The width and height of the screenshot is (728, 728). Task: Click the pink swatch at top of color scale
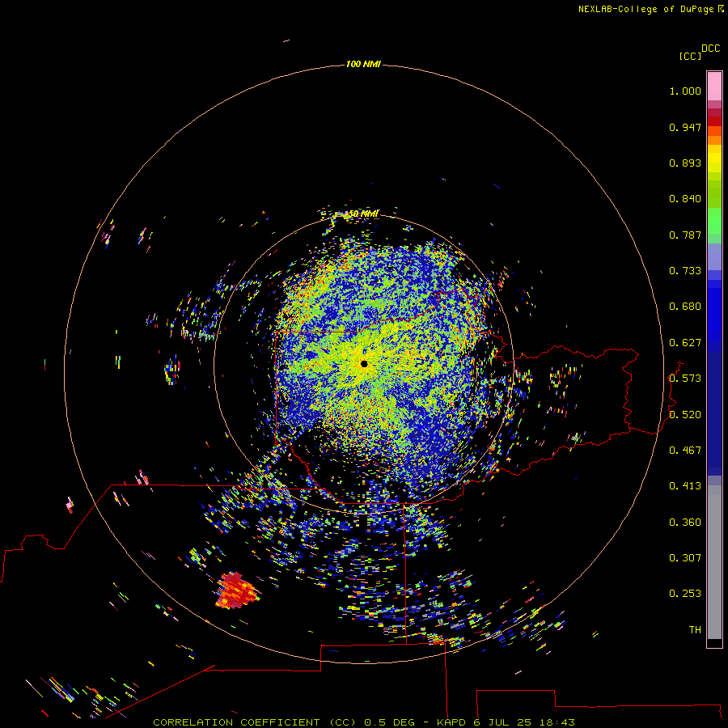[714, 87]
